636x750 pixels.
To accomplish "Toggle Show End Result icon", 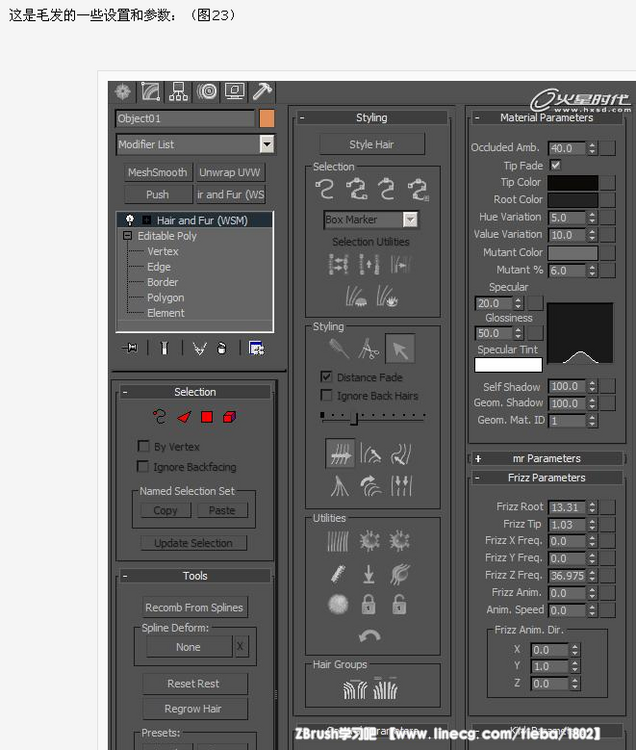I will tap(164, 348).
